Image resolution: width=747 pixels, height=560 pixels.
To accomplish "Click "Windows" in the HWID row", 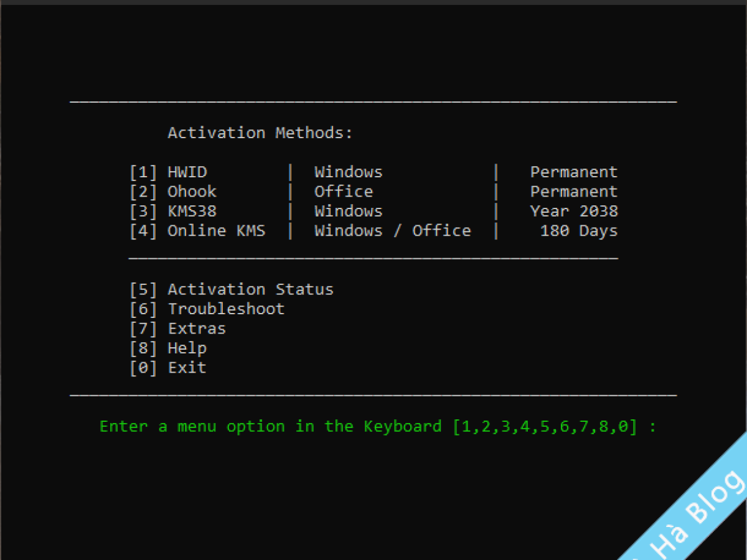I will (x=348, y=172).
